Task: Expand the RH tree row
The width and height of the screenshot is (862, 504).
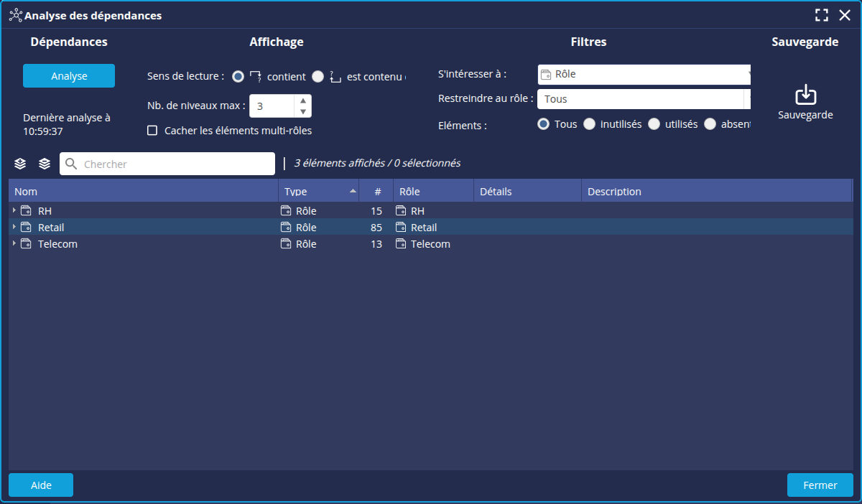Action: click(14, 210)
